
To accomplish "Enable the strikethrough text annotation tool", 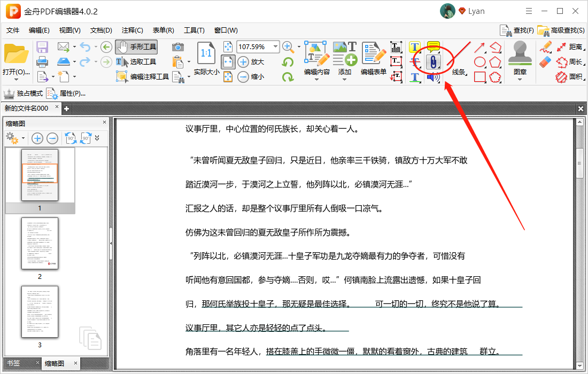I will click(414, 62).
